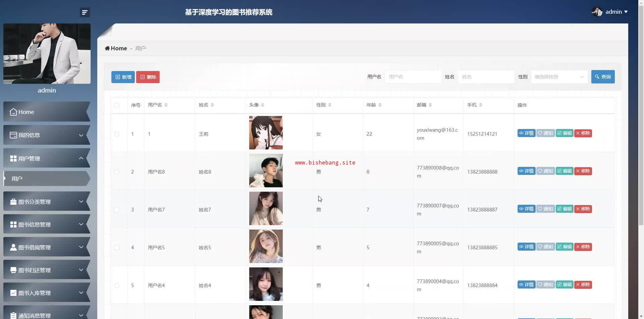
Task: Click 移除 for user 王莉
Action: pyautogui.click(x=583, y=133)
